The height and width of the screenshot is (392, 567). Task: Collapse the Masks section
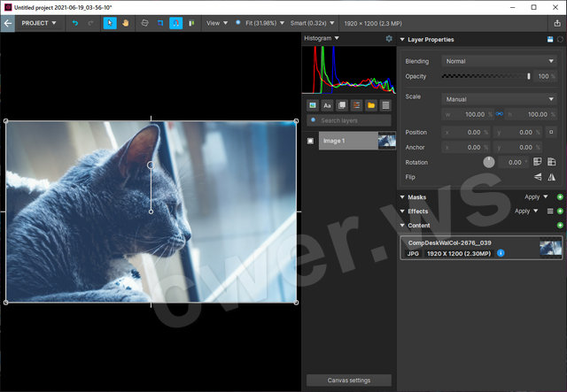pos(402,197)
